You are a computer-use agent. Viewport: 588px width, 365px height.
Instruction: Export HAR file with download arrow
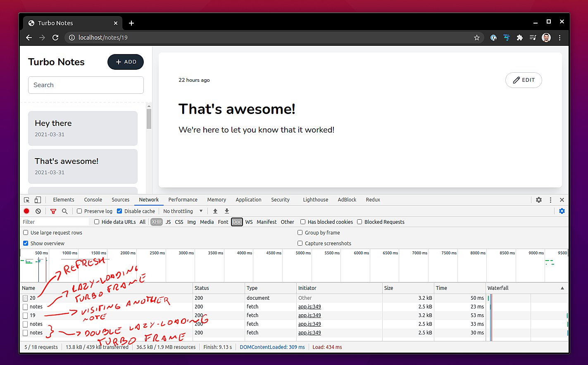pyautogui.click(x=227, y=211)
